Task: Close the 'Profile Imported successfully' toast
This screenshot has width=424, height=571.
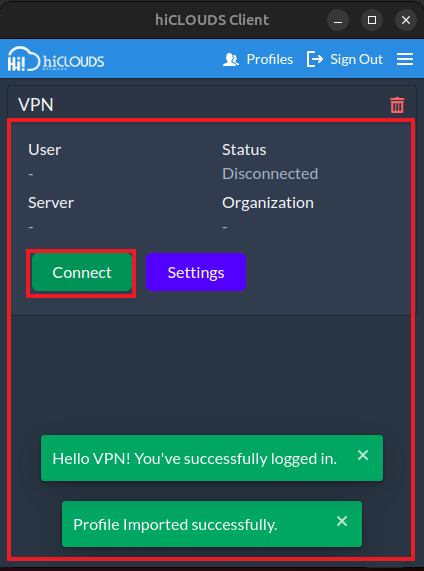Action: pos(342,521)
